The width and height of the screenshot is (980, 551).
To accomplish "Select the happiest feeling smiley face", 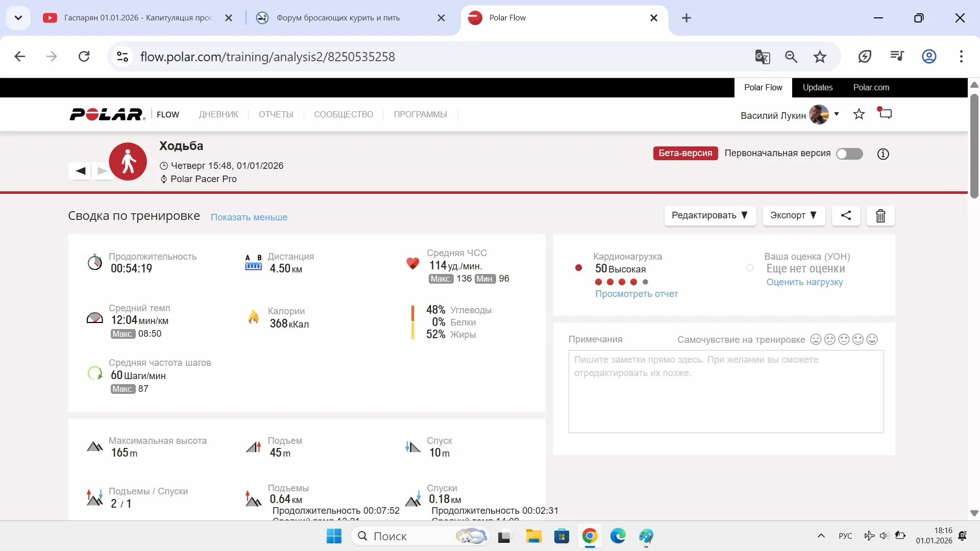I will pos(872,339).
